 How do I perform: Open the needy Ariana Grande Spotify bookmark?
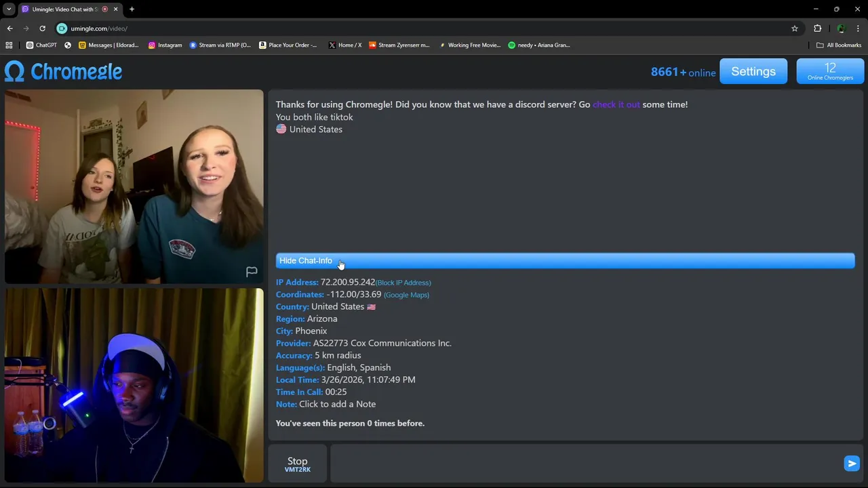point(539,45)
